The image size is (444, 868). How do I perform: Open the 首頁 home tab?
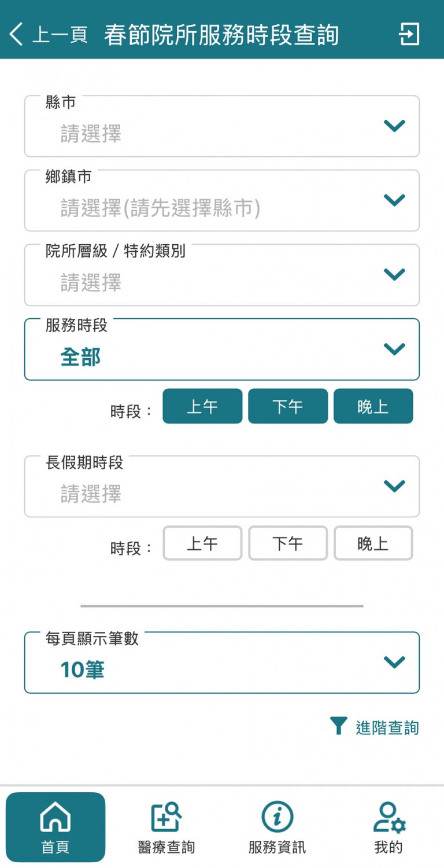(55, 827)
